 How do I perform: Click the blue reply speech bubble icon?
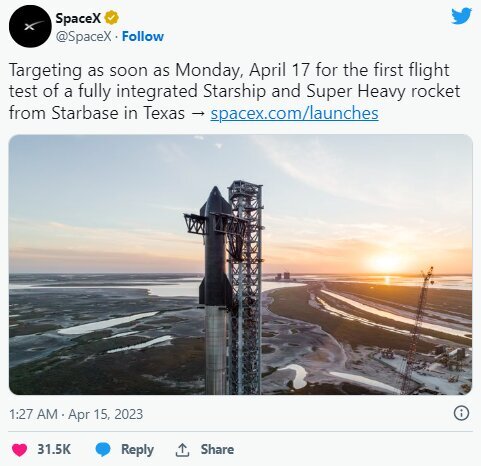[103, 450]
